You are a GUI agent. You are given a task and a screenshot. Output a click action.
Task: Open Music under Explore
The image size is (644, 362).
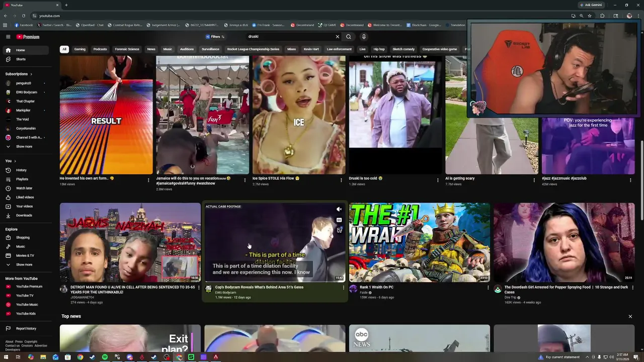tap(25, 246)
